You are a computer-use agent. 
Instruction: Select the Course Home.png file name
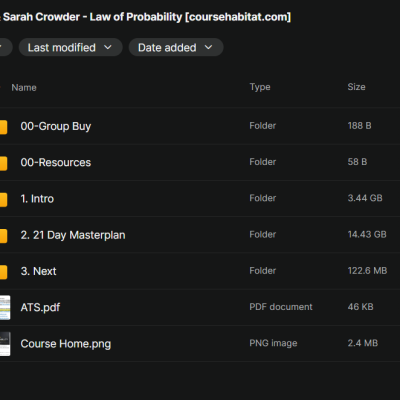click(x=66, y=344)
